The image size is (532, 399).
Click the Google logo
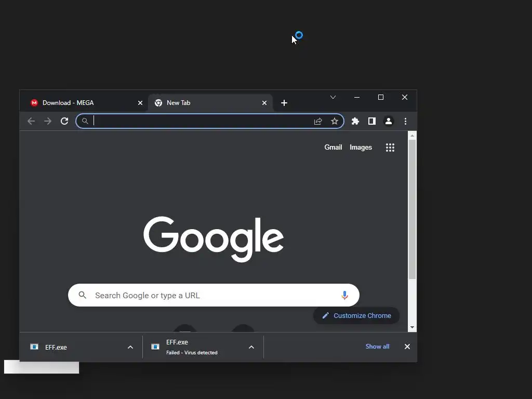point(214,239)
